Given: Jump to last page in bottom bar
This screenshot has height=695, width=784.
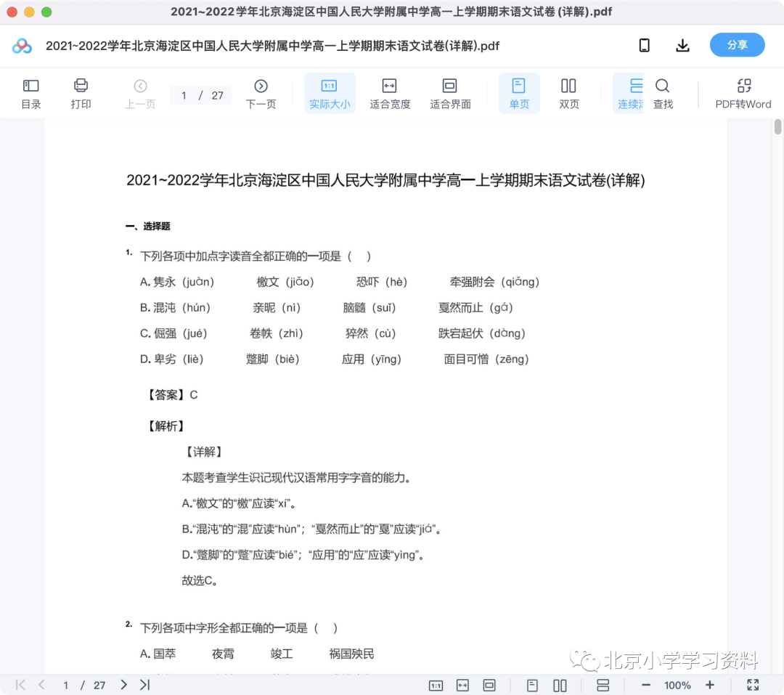Looking at the screenshot, I should click(x=144, y=685).
